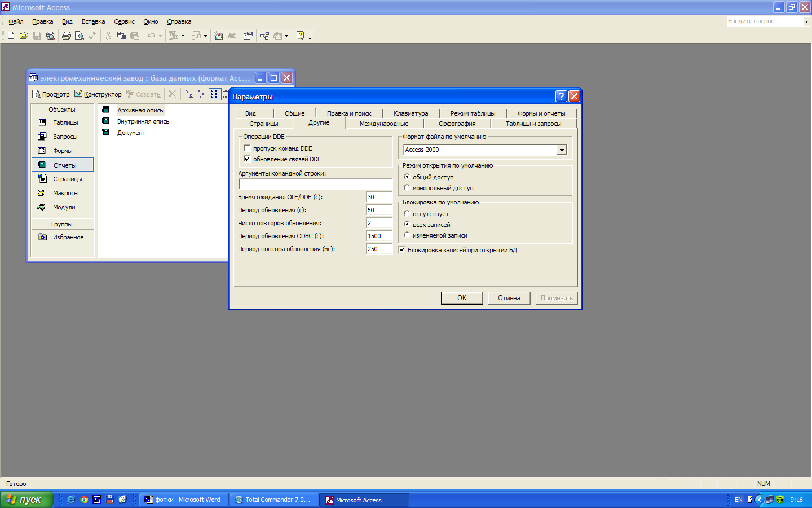Collapse the Группы header in database window

pos(62,224)
